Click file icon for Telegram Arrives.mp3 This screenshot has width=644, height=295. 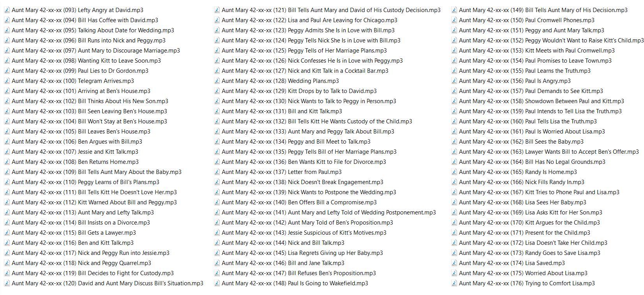pos(7,81)
